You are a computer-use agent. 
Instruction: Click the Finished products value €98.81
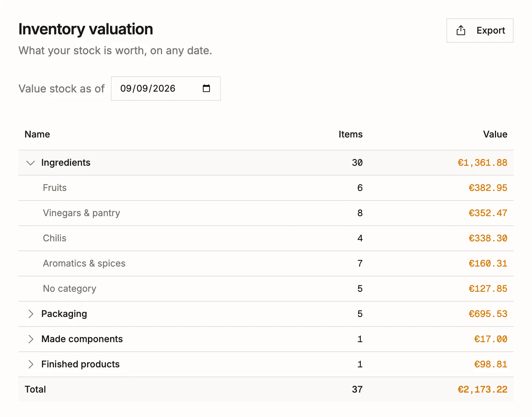click(x=491, y=364)
